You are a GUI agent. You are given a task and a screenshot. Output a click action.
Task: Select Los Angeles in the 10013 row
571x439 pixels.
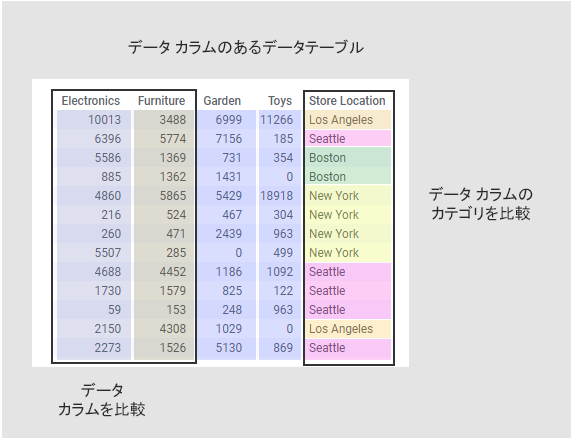point(341,120)
